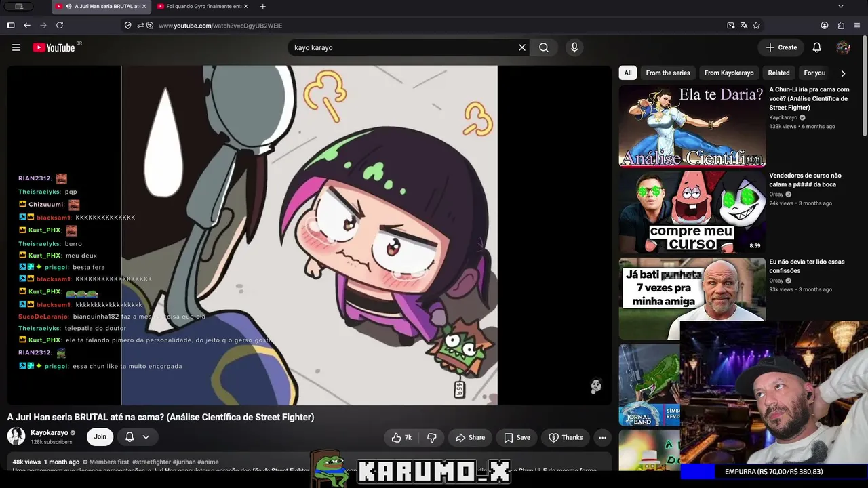Share the video

coord(470,438)
